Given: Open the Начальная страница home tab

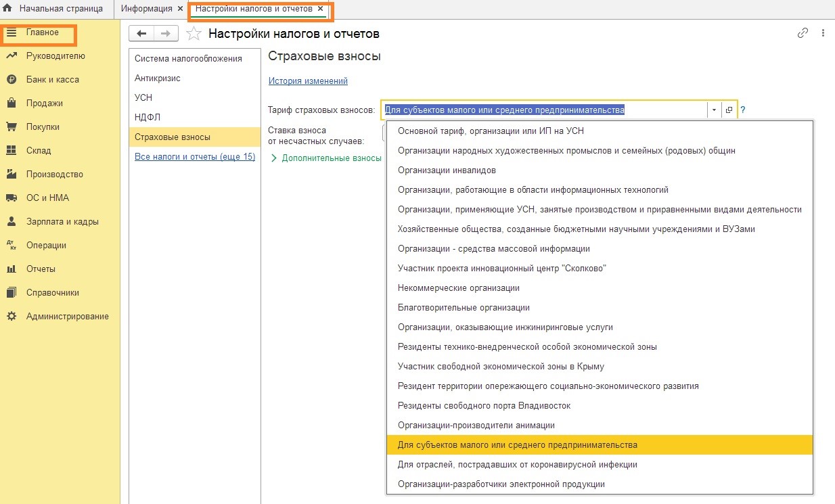Looking at the screenshot, I should pyautogui.click(x=53, y=9).
